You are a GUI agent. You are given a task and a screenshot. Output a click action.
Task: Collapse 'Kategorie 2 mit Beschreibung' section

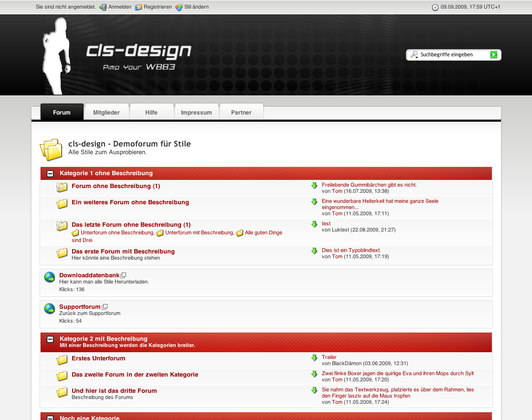point(50,339)
